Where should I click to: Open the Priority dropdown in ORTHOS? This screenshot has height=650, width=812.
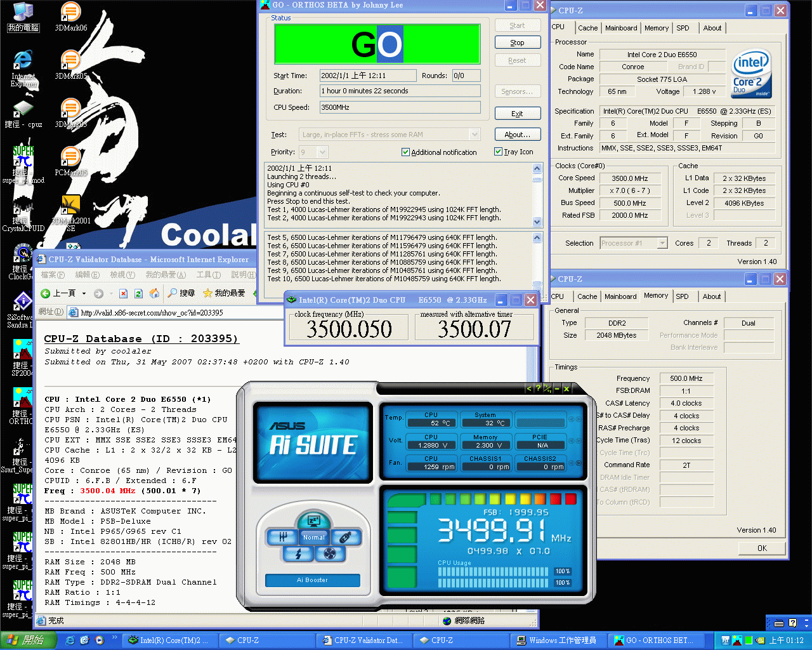322,152
